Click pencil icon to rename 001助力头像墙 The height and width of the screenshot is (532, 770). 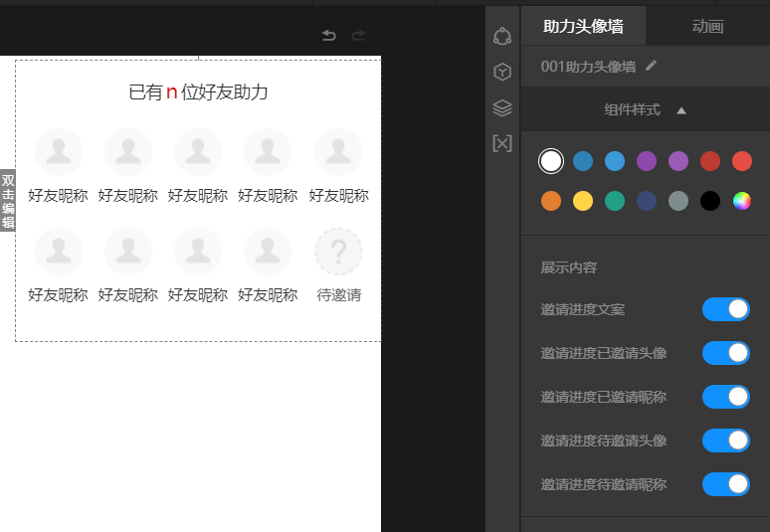click(x=652, y=66)
